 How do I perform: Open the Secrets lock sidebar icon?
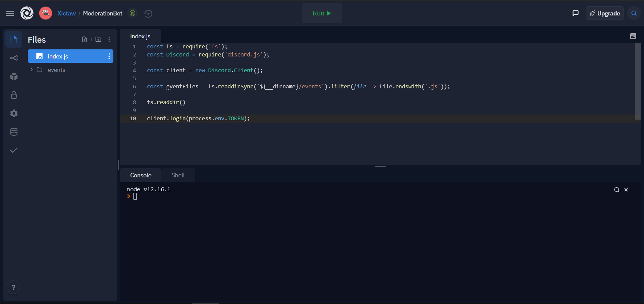pos(14,95)
